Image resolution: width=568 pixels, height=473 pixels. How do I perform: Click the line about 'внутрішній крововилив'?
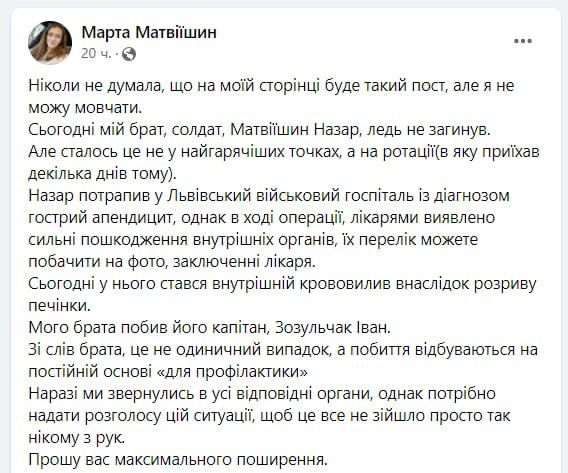coord(282,284)
